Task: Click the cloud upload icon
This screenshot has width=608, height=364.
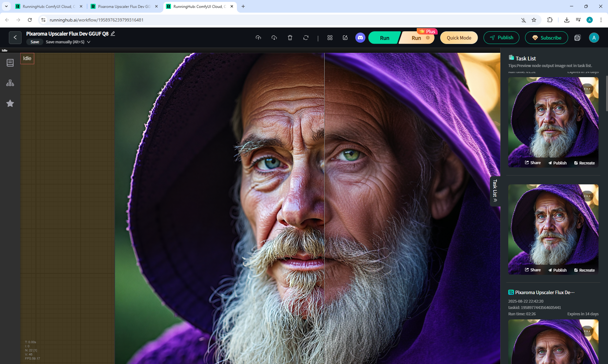Action: [x=258, y=38]
